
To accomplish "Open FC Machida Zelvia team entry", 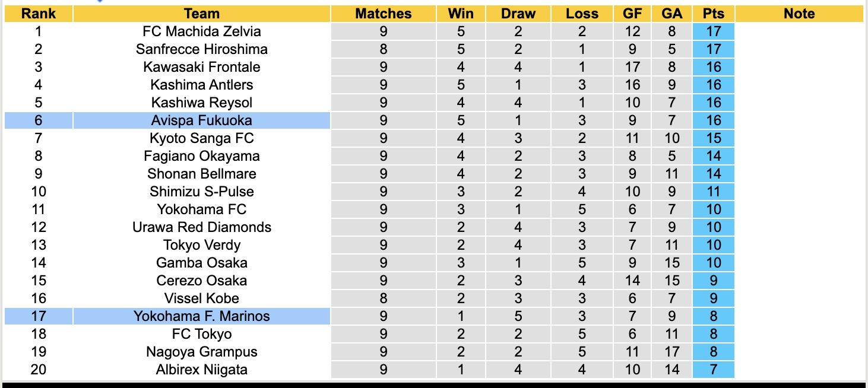I will (x=202, y=31).
